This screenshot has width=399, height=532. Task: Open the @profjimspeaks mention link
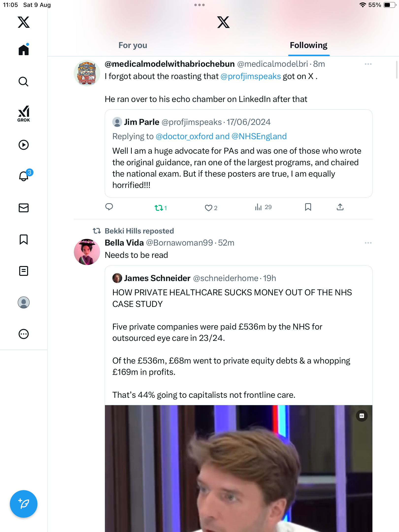point(250,76)
